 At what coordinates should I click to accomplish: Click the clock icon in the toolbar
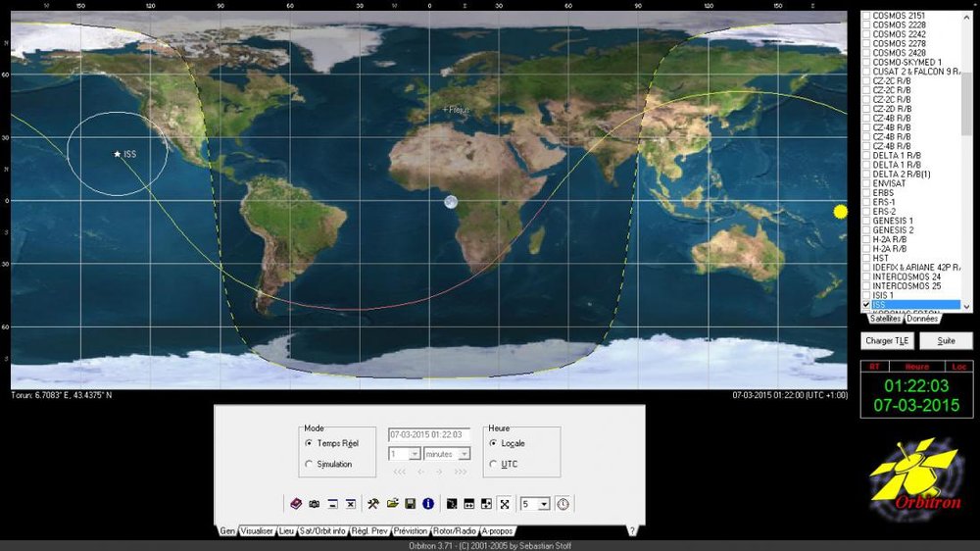click(563, 504)
